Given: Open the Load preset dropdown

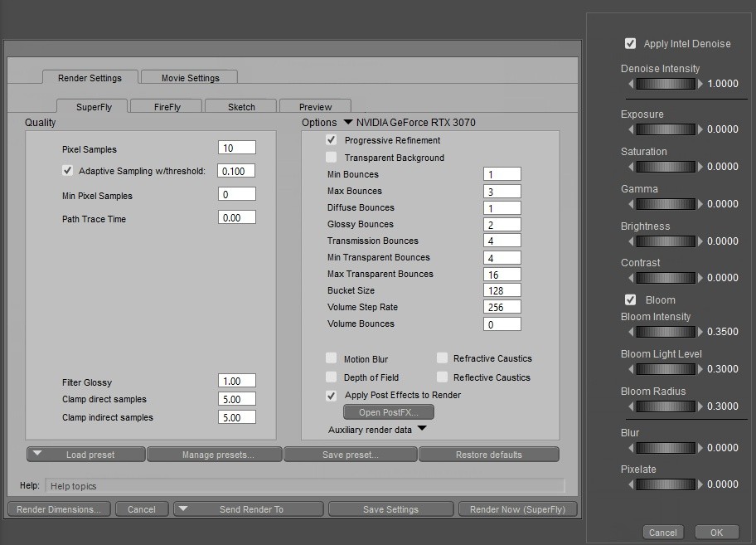Looking at the screenshot, I should (x=86, y=455).
